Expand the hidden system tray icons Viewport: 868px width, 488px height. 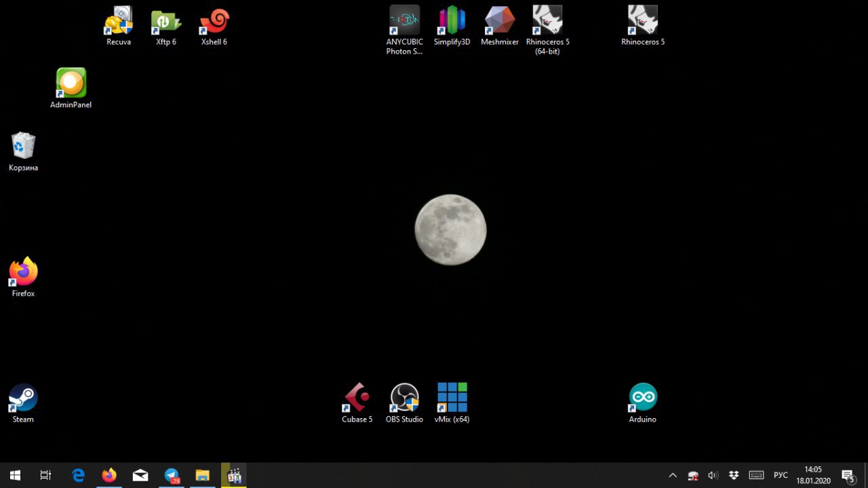(x=673, y=475)
